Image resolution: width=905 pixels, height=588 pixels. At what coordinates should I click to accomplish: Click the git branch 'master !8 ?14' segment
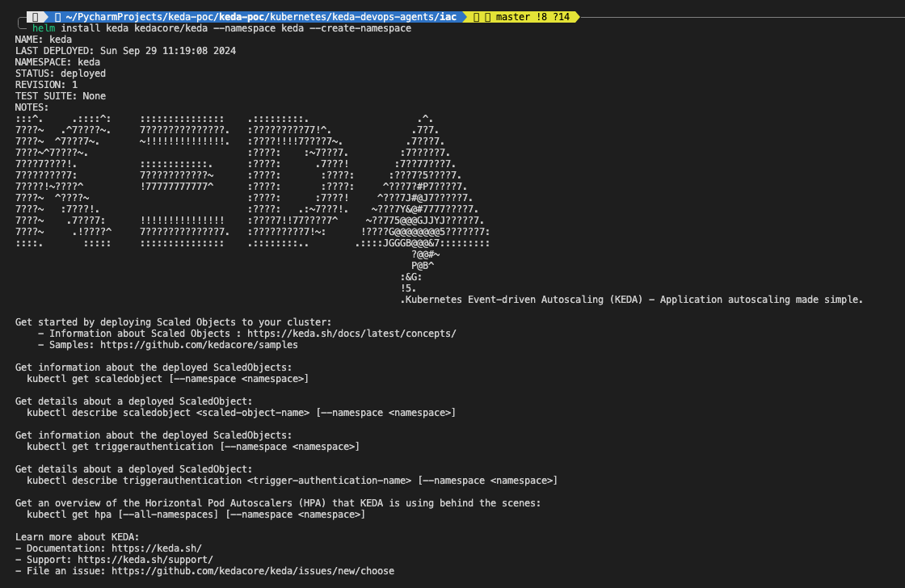522,17
